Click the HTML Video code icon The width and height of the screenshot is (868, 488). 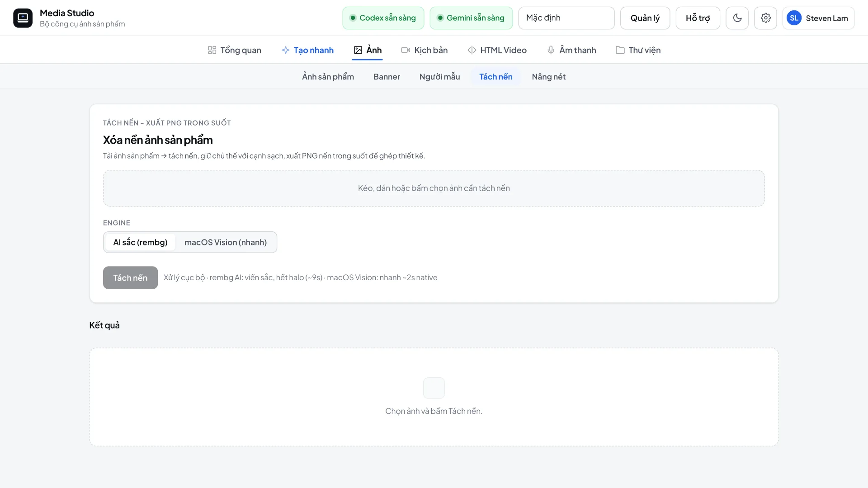coord(472,50)
